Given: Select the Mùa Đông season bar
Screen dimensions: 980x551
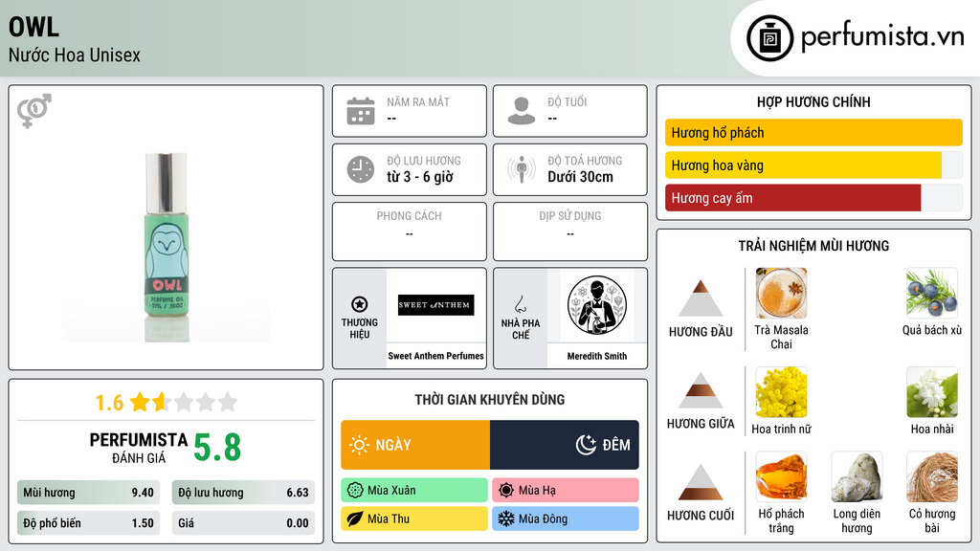Looking at the screenshot, I should click(566, 518).
